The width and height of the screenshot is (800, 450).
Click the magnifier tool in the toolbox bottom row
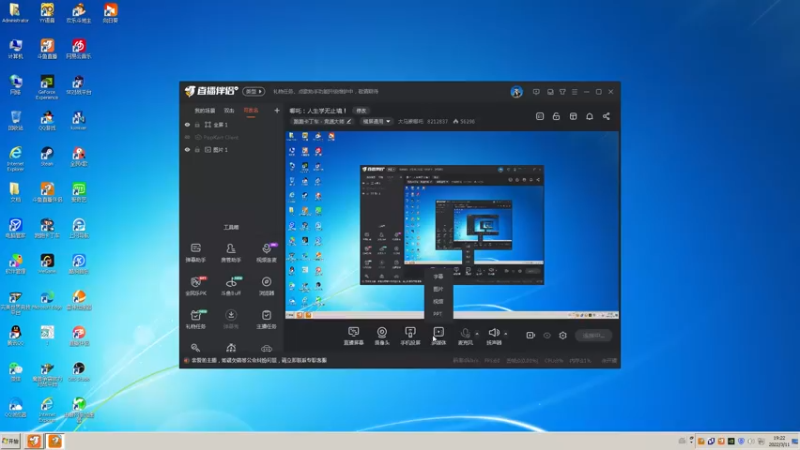click(x=195, y=348)
